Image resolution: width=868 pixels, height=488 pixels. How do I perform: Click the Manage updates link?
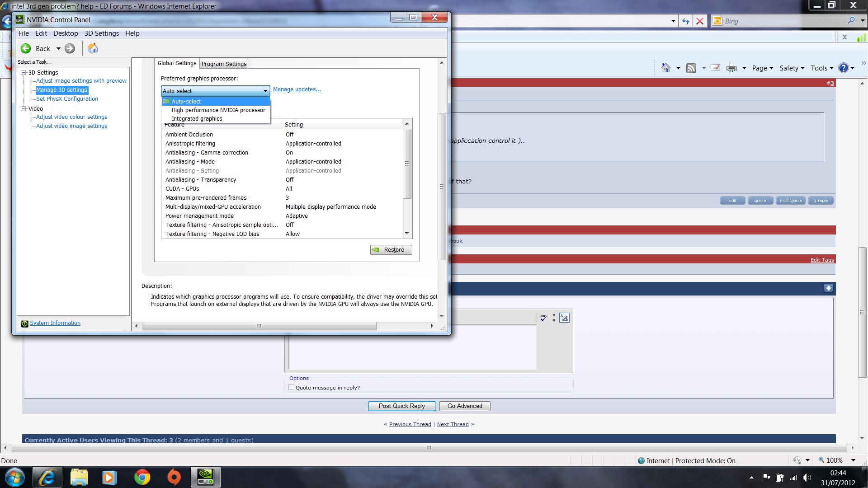[297, 89]
